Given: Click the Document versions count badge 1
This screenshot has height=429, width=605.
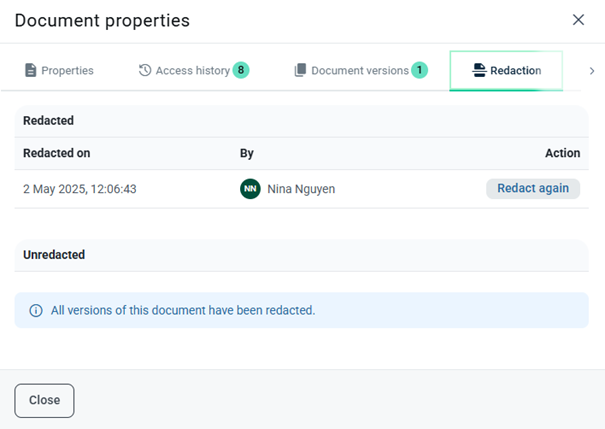Looking at the screenshot, I should coord(420,70).
